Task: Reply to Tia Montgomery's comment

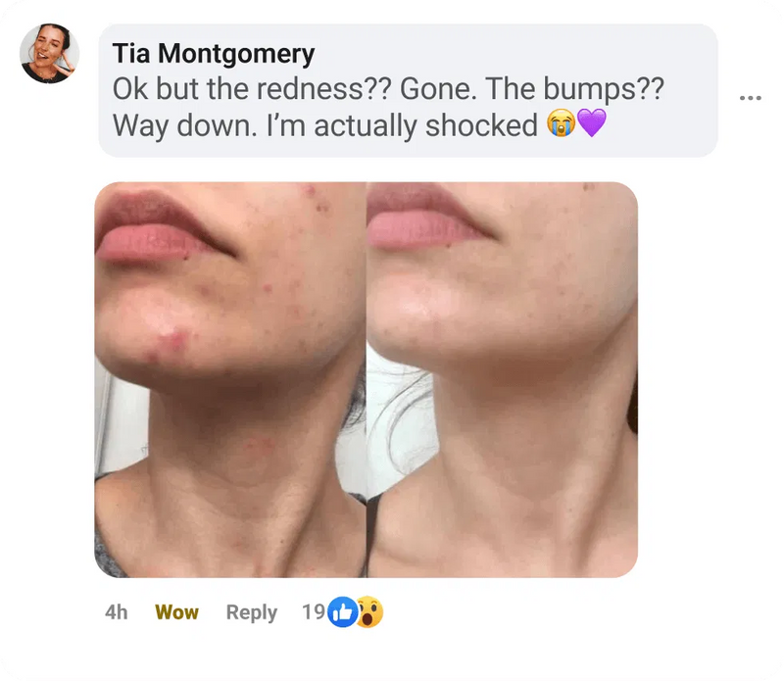Action: click(252, 613)
